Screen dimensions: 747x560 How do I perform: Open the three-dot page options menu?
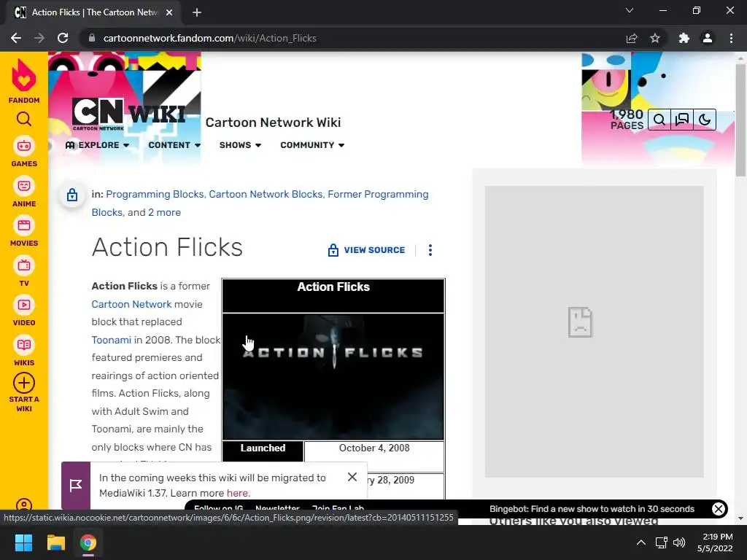(x=430, y=250)
